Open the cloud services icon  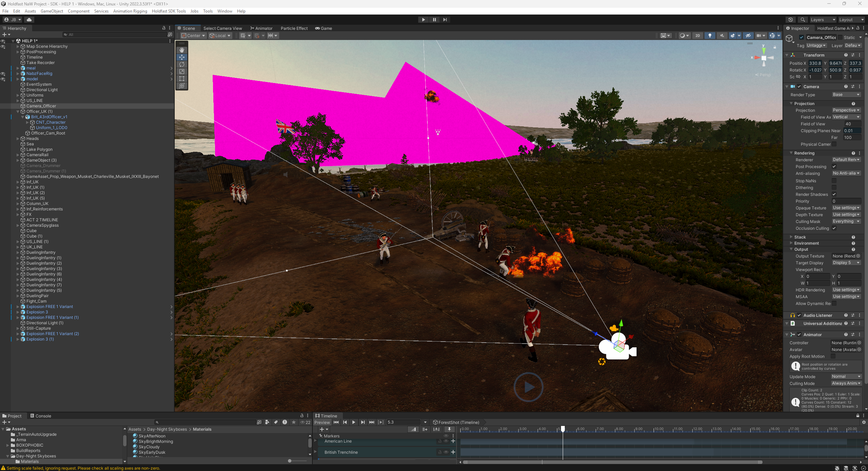point(29,20)
